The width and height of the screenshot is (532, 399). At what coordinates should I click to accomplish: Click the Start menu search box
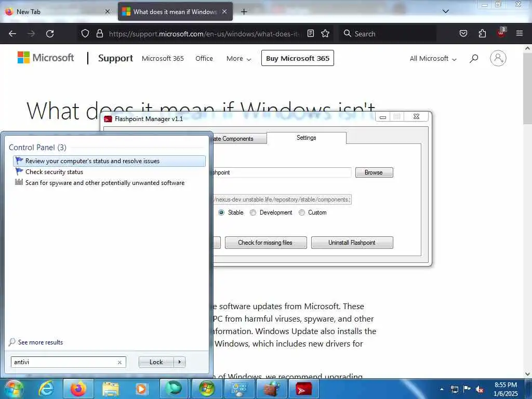click(64, 362)
